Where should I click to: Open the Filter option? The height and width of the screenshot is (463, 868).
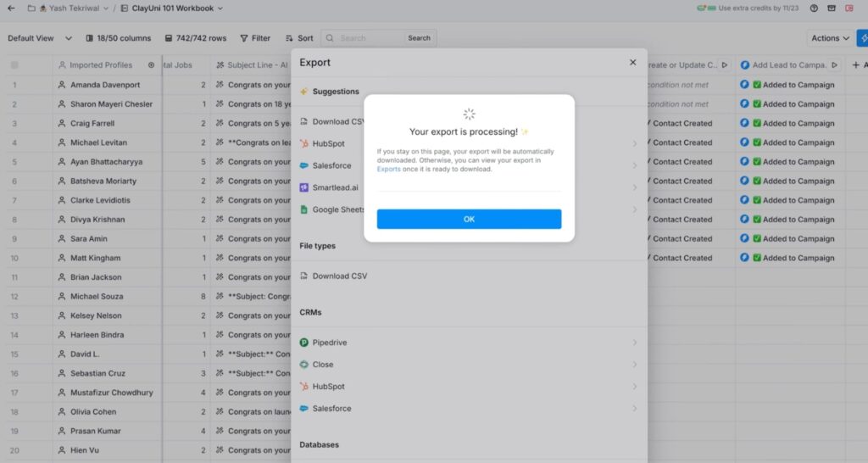[255, 38]
